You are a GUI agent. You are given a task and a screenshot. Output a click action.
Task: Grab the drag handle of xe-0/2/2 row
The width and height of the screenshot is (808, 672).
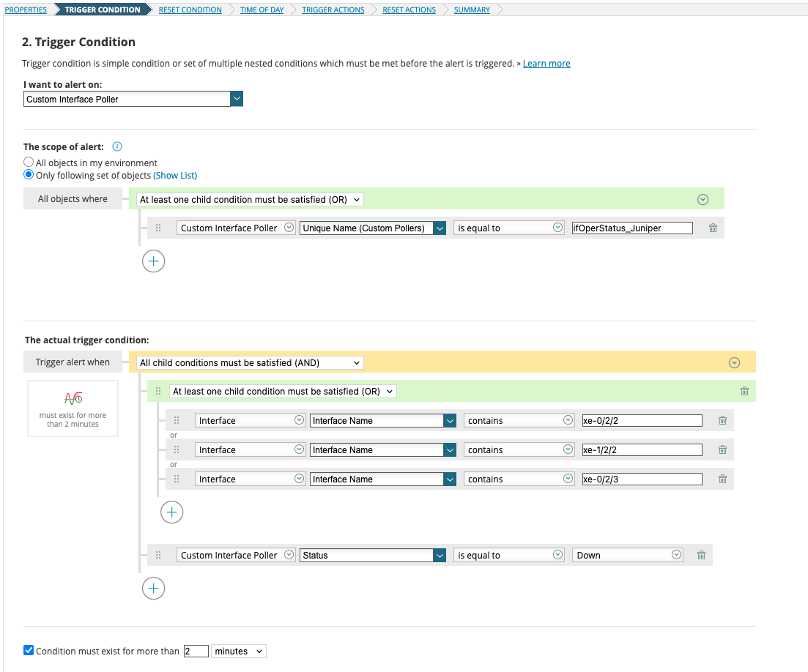pos(177,421)
